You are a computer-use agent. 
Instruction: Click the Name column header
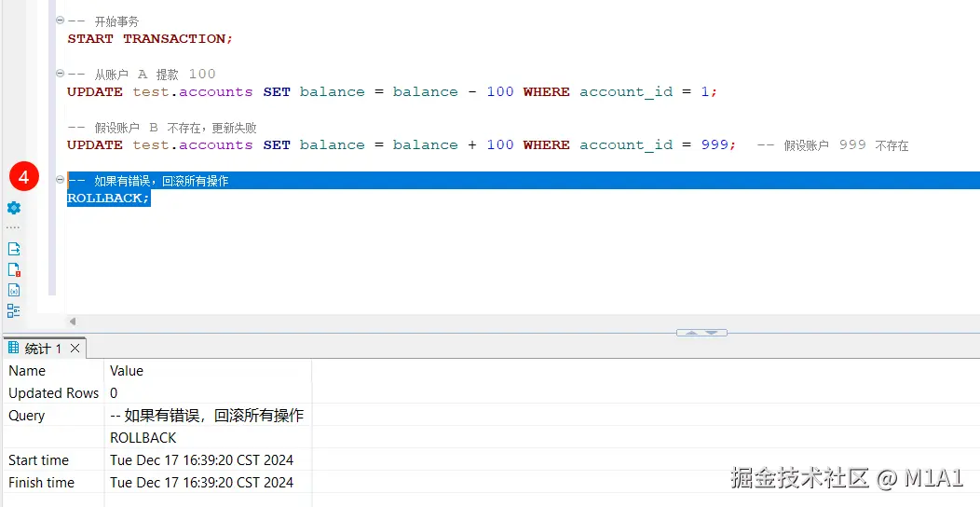pos(53,371)
